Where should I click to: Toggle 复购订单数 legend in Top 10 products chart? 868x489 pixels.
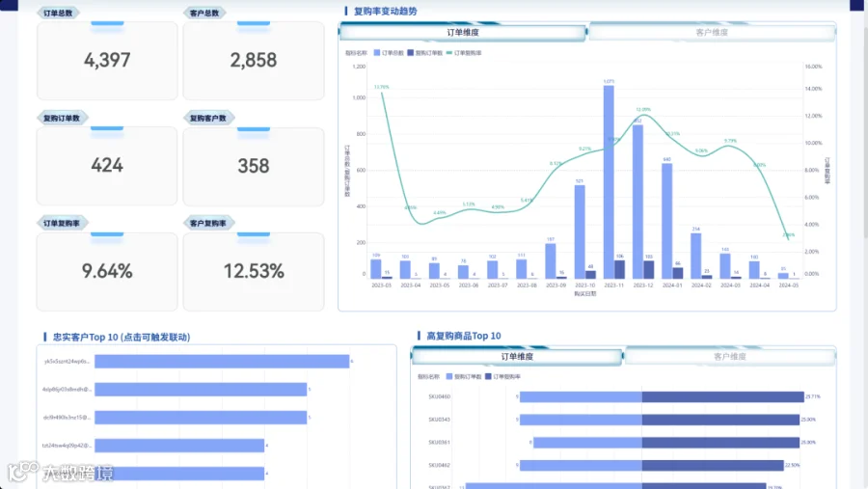pos(448,376)
